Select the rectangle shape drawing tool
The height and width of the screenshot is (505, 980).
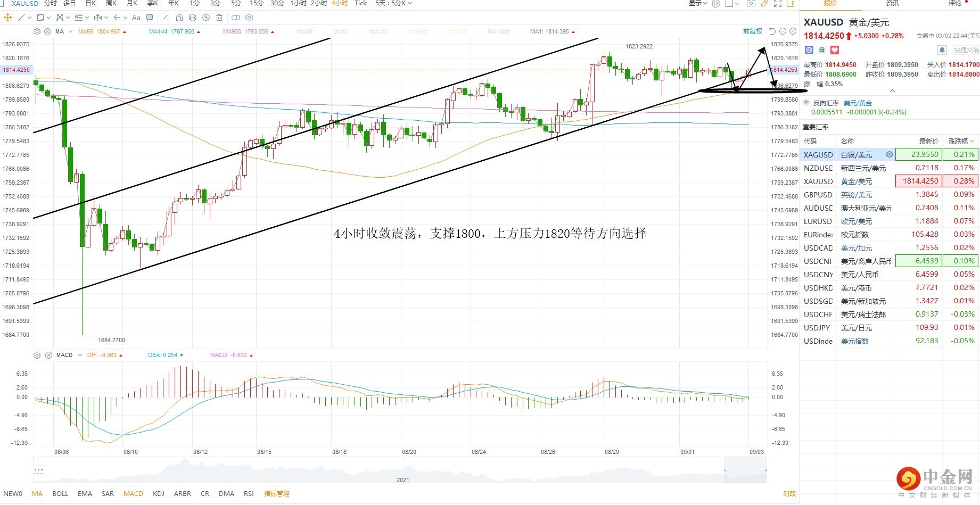click(x=40, y=18)
